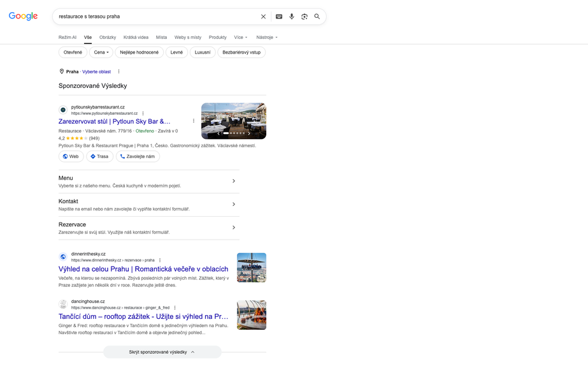
Task: Click the Vyberte oblast link
Action: pyautogui.click(x=96, y=71)
